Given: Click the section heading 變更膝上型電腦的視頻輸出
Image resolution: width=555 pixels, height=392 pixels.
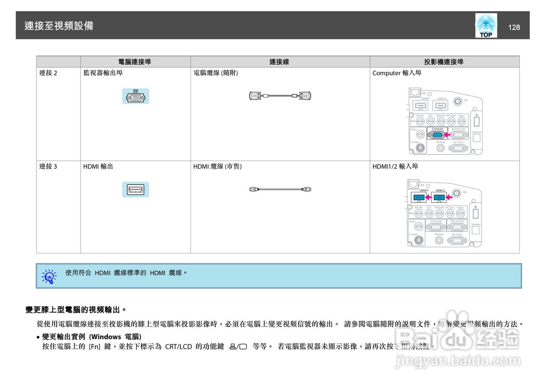Looking at the screenshot, I should pos(76,310).
